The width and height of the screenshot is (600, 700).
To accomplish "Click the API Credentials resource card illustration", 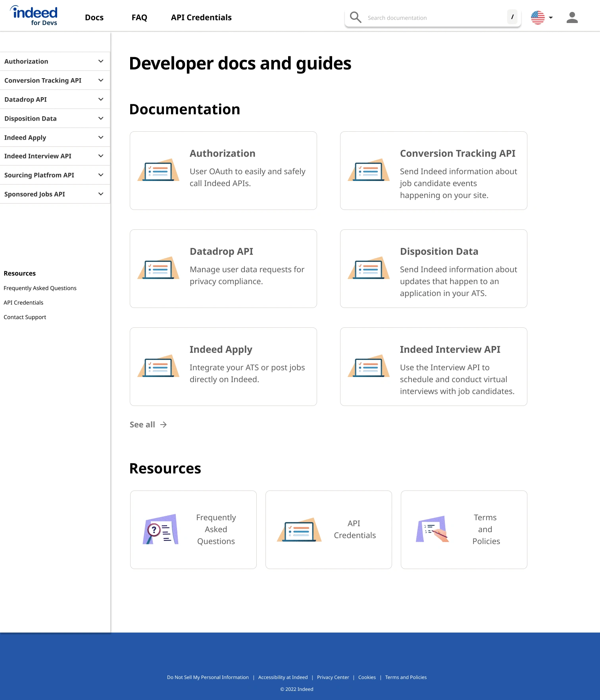I will click(299, 529).
